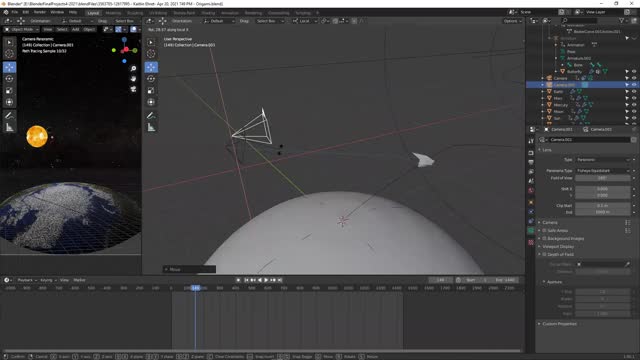Select the Move tool in left viewport toolbar
The width and height of the screenshot is (640, 360).
click(x=9, y=67)
